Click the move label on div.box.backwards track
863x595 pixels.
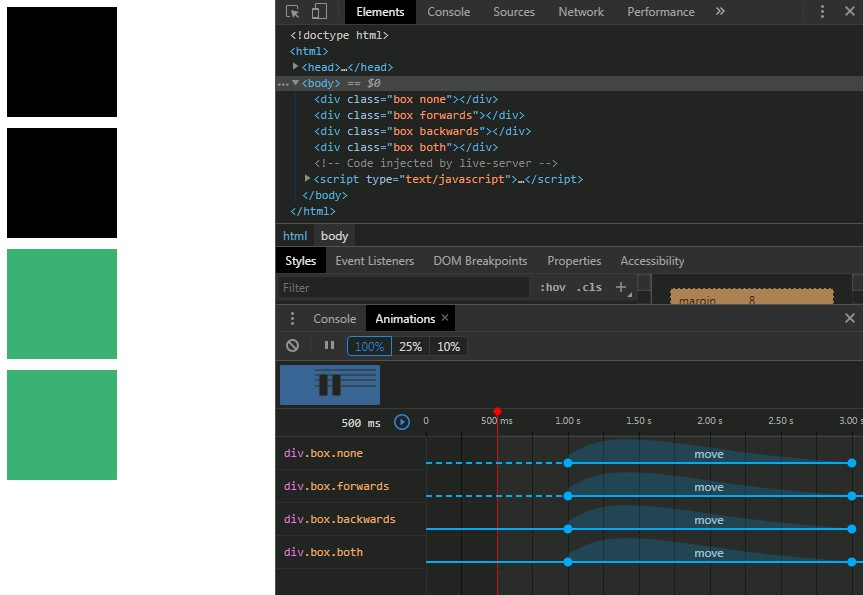[x=709, y=520]
